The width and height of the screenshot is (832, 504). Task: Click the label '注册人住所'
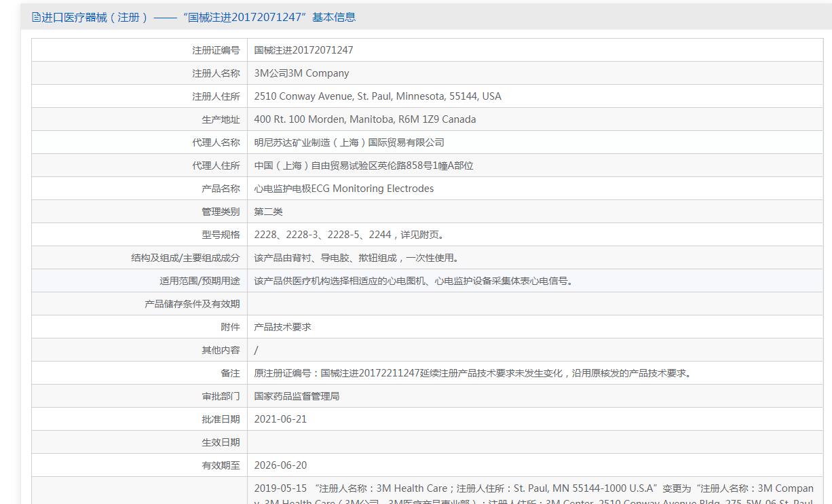(216, 96)
